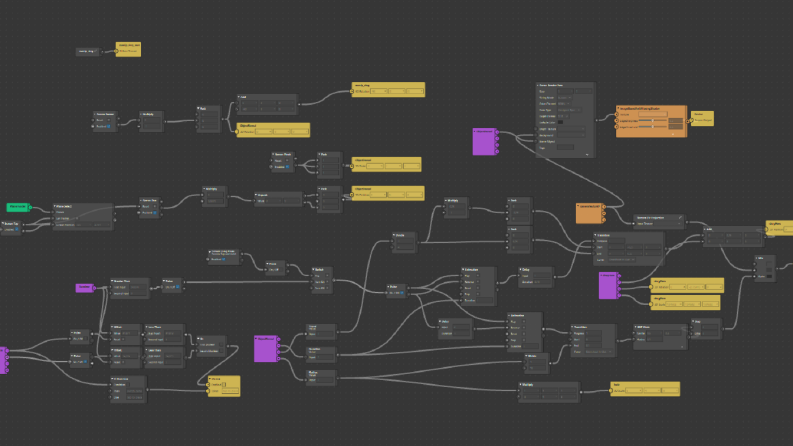Image resolution: width=793 pixels, height=446 pixels.
Task: Click the first output port of the top purple node
Action: [x=497, y=132]
